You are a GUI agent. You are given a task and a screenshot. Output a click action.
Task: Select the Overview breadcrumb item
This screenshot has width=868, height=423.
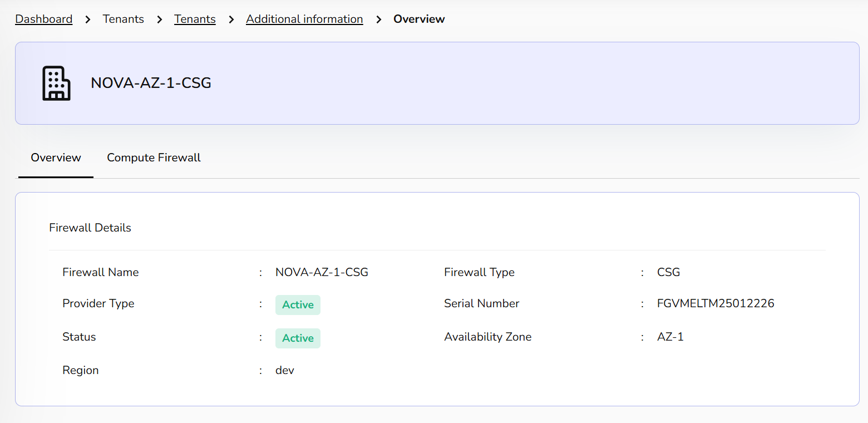tap(419, 19)
